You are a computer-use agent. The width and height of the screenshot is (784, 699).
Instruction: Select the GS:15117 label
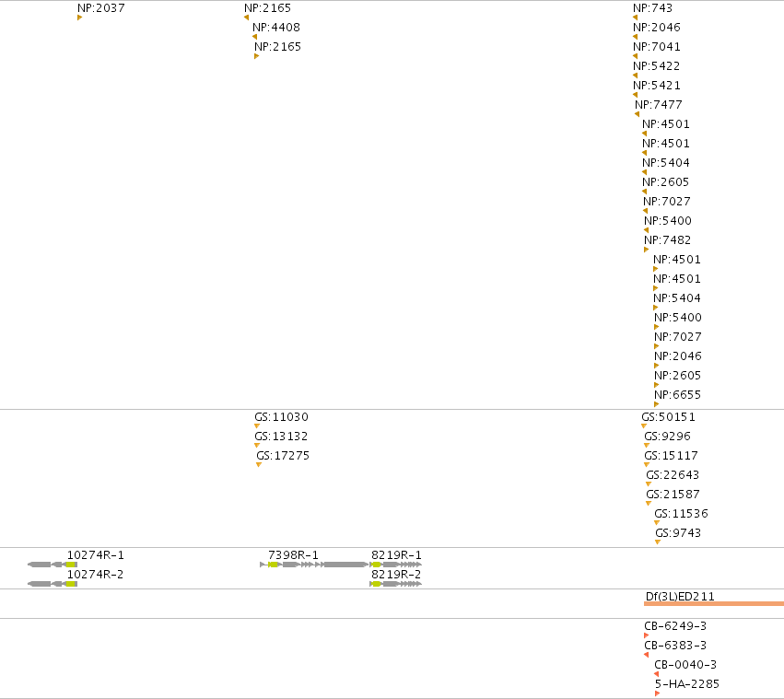pyautogui.click(x=671, y=456)
